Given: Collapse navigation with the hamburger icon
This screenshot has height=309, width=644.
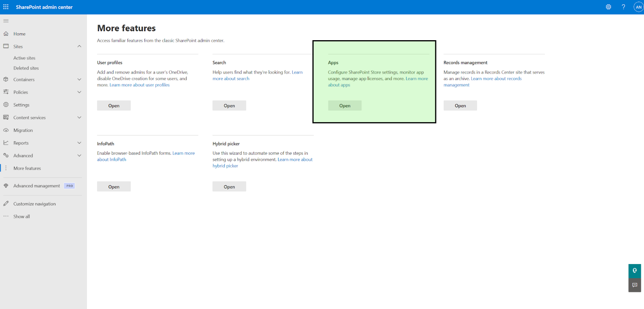Looking at the screenshot, I should 6,21.
